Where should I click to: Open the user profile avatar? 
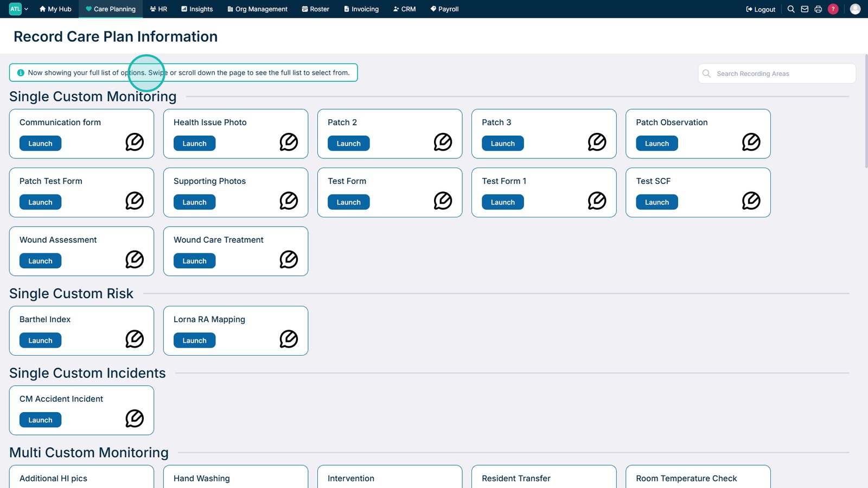(x=855, y=9)
